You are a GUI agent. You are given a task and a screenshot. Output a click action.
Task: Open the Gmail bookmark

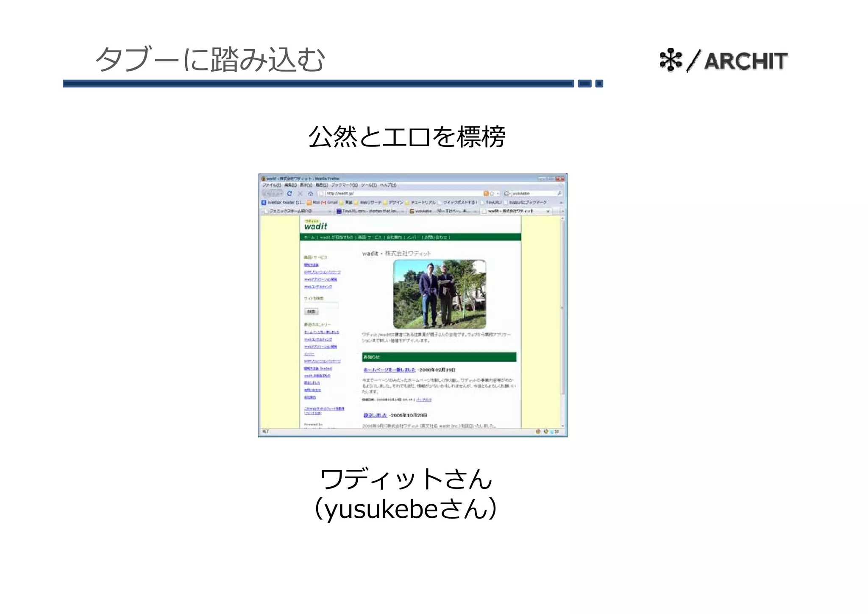[329, 202]
